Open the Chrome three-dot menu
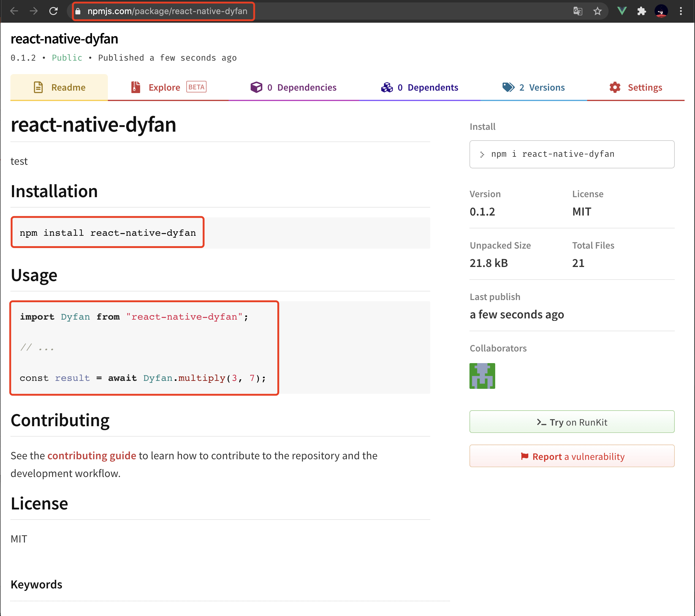The image size is (695, 616). (681, 11)
